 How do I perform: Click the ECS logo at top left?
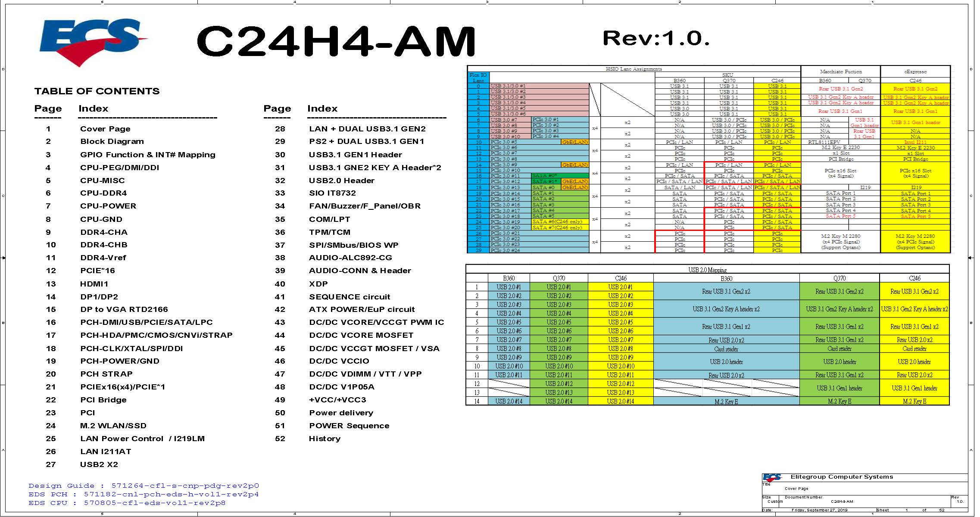click(x=93, y=41)
